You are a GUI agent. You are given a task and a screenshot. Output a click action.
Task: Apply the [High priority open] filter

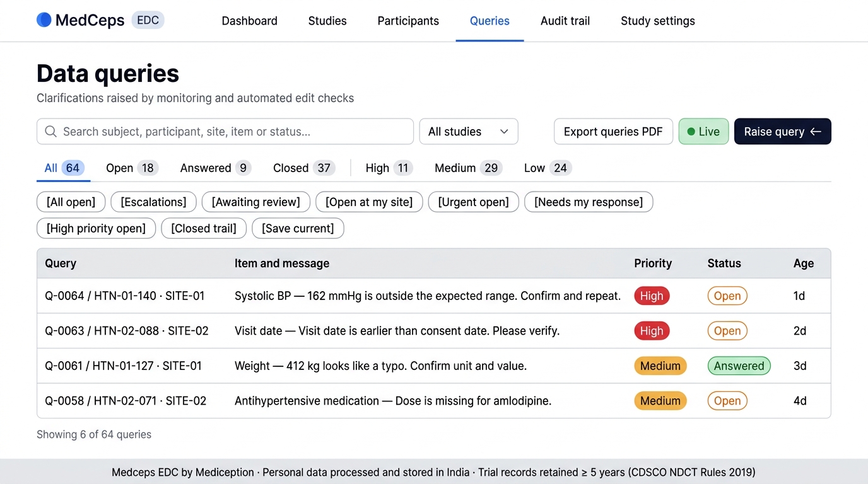click(96, 229)
